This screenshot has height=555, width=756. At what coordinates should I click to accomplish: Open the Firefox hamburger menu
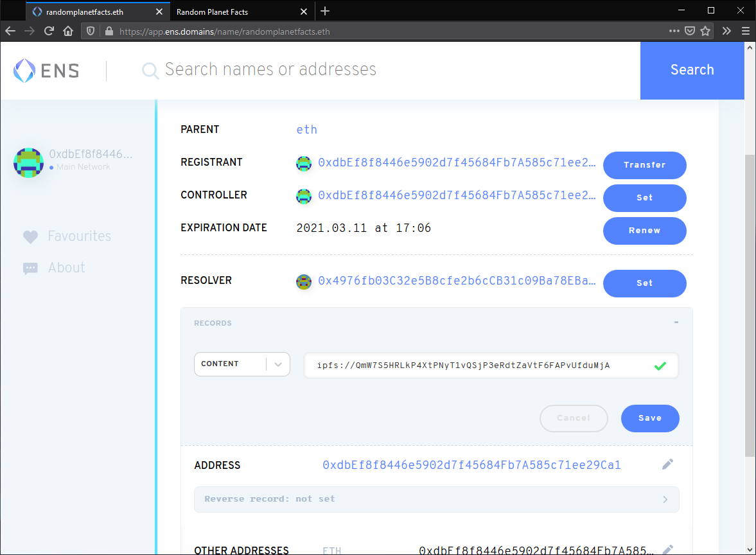click(746, 31)
